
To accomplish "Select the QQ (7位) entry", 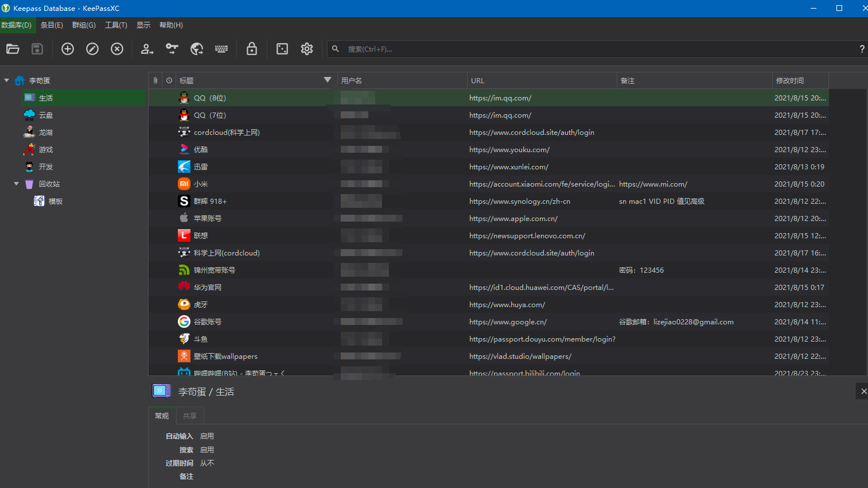I will (488, 115).
